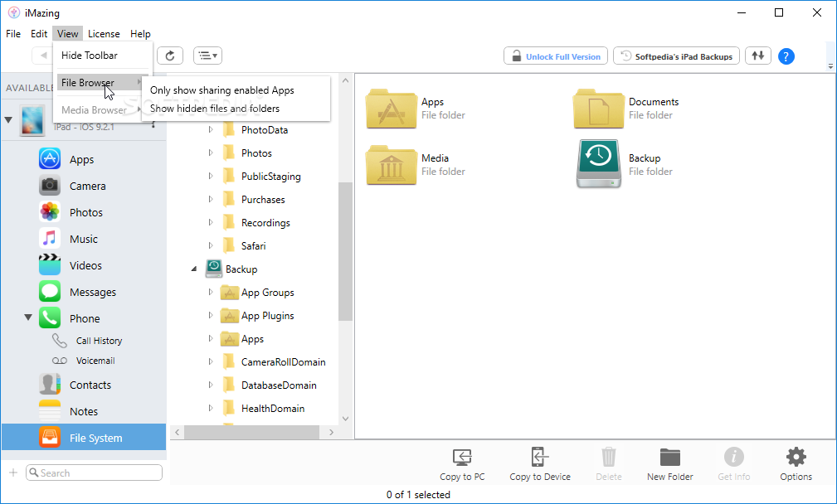Select the Photos tree folder
This screenshot has width=837, height=504.
click(256, 153)
